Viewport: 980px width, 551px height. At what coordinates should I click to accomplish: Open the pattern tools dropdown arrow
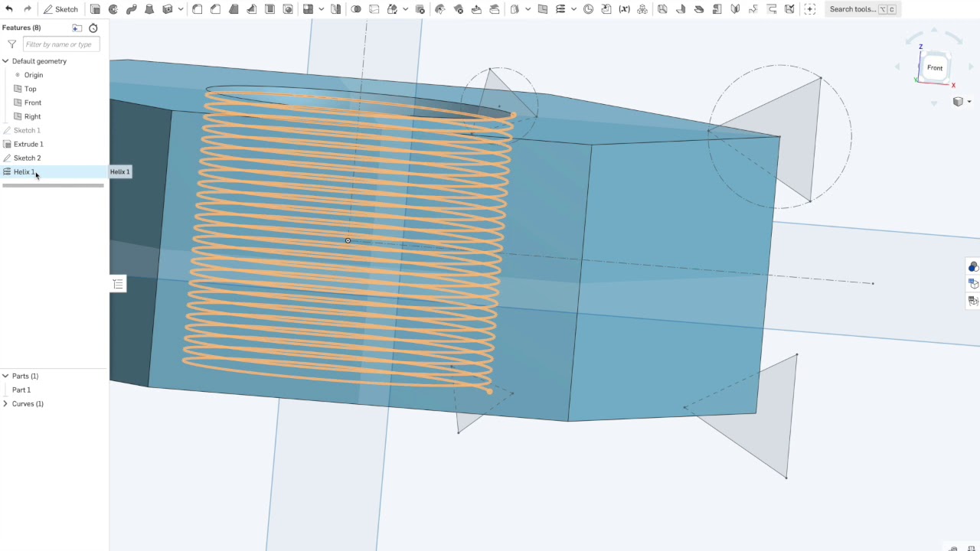coord(322,9)
